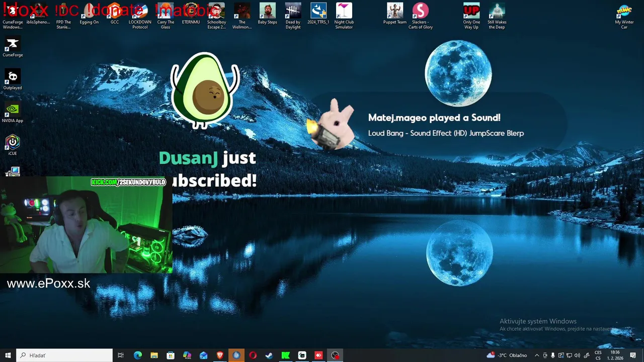
Task: Open the 2024_TTRS_1 desktop file
Action: (318, 14)
